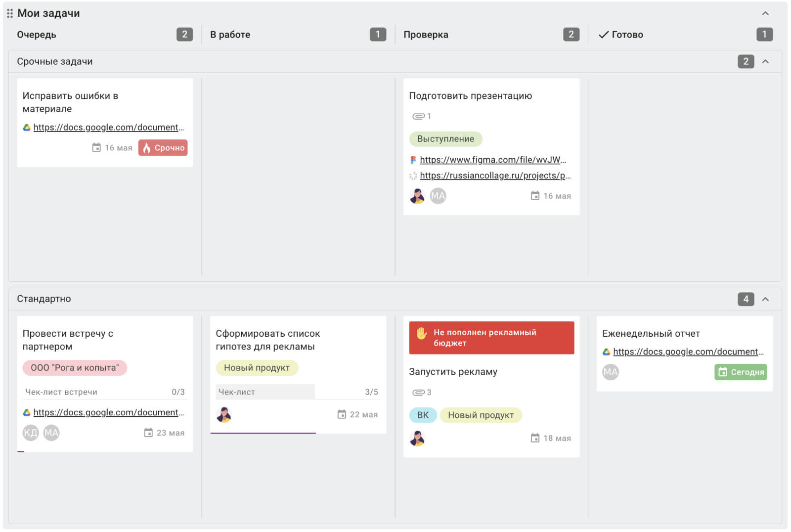
Task: Click the calendar icon next to 22 мая
Action: [342, 414]
